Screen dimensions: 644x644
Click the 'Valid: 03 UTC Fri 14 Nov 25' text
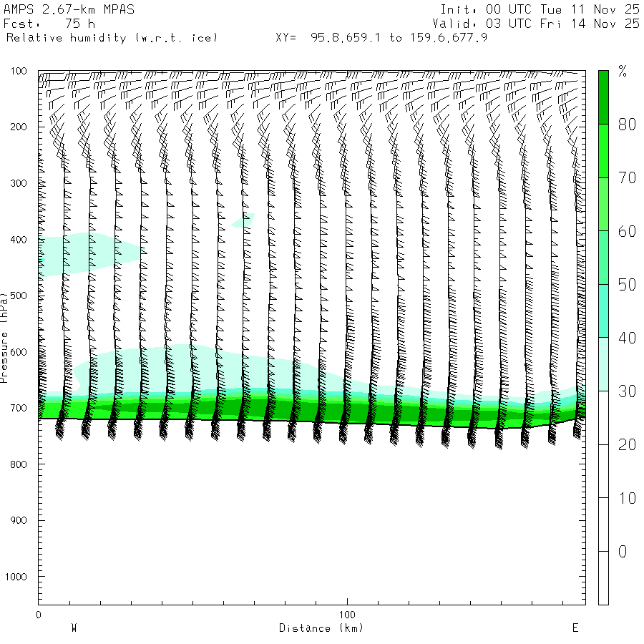[536, 24]
